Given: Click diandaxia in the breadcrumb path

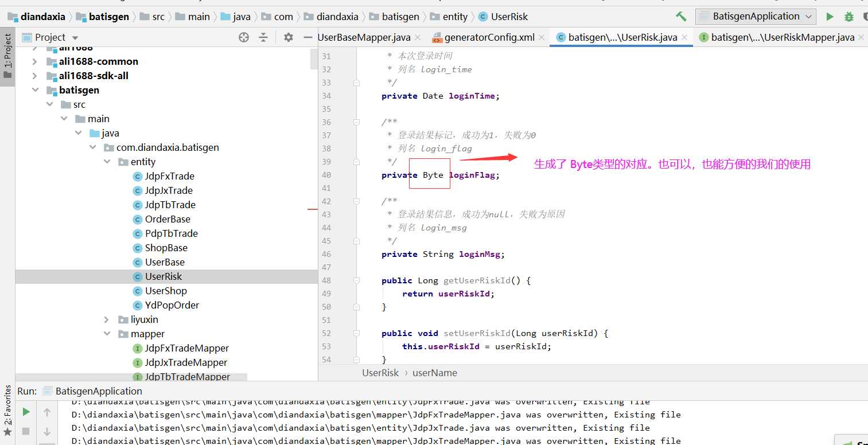Looking at the screenshot, I should point(43,17).
